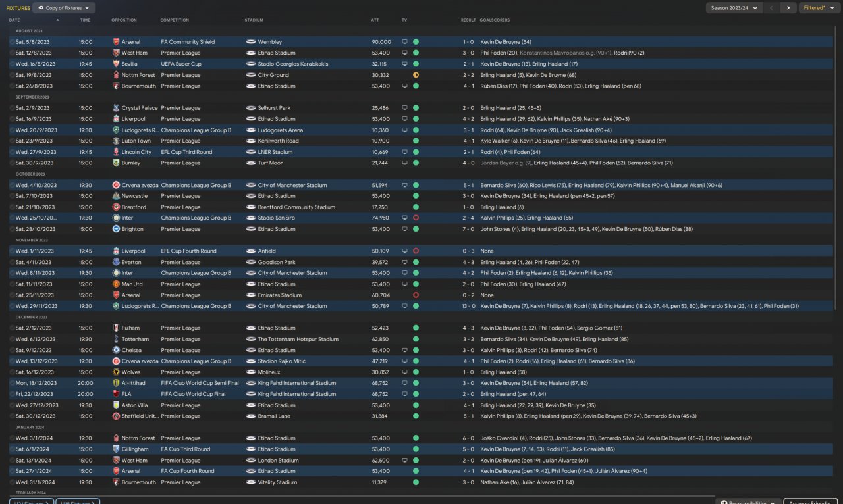Click the Lincoln City club badge
Image resolution: width=843 pixels, height=504 pixels.
[117, 152]
